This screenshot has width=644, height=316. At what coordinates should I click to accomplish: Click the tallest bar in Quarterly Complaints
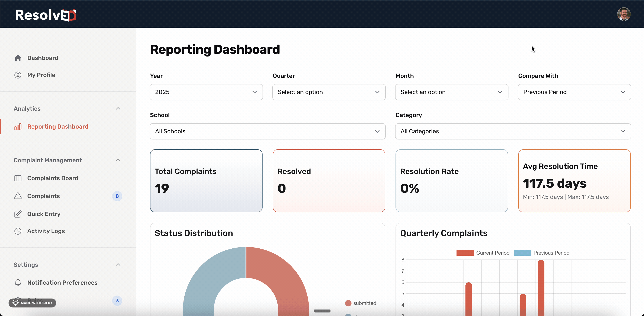(541, 288)
